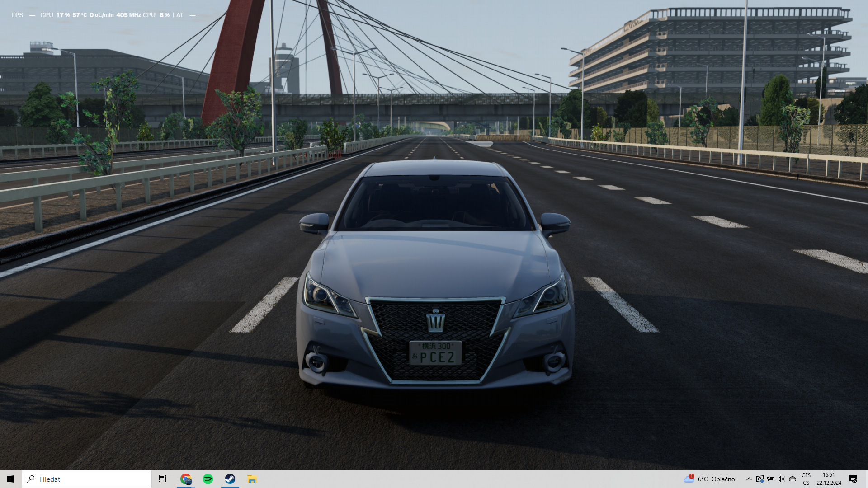Open the Windows Start menu
This screenshot has height=488, width=868.
pos(11,479)
